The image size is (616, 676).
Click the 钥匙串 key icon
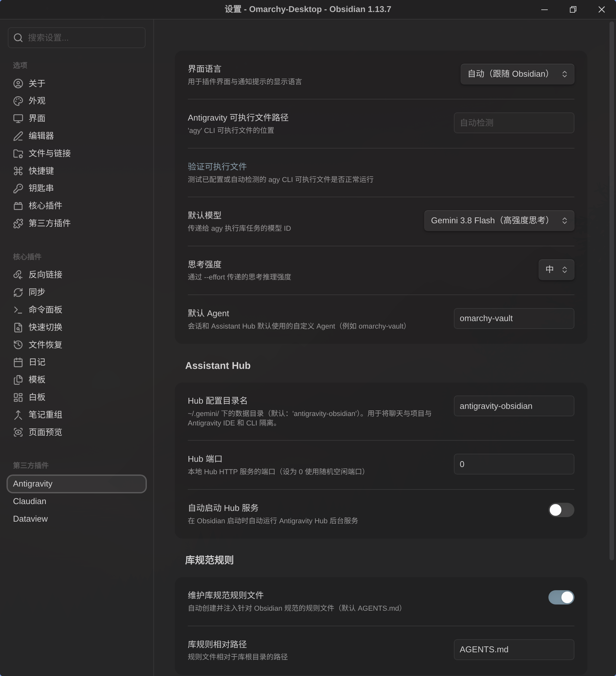pos(18,188)
